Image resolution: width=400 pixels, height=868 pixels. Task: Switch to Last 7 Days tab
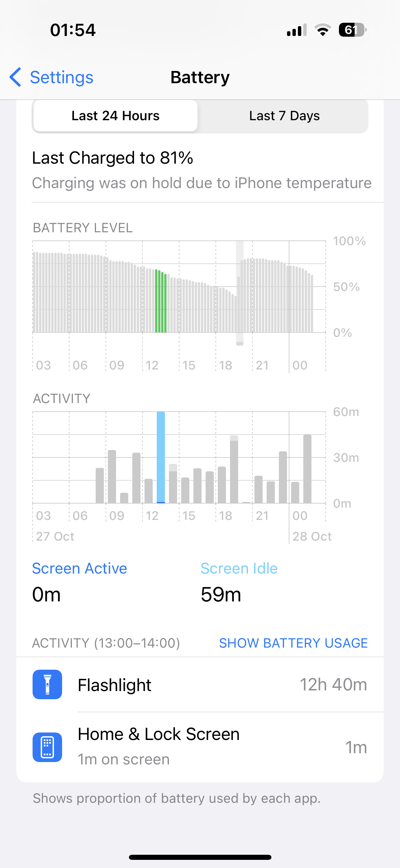[284, 116]
